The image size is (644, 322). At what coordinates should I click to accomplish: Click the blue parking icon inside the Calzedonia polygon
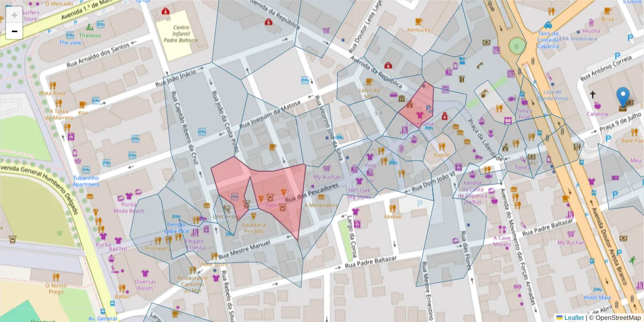click(x=429, y=109)
